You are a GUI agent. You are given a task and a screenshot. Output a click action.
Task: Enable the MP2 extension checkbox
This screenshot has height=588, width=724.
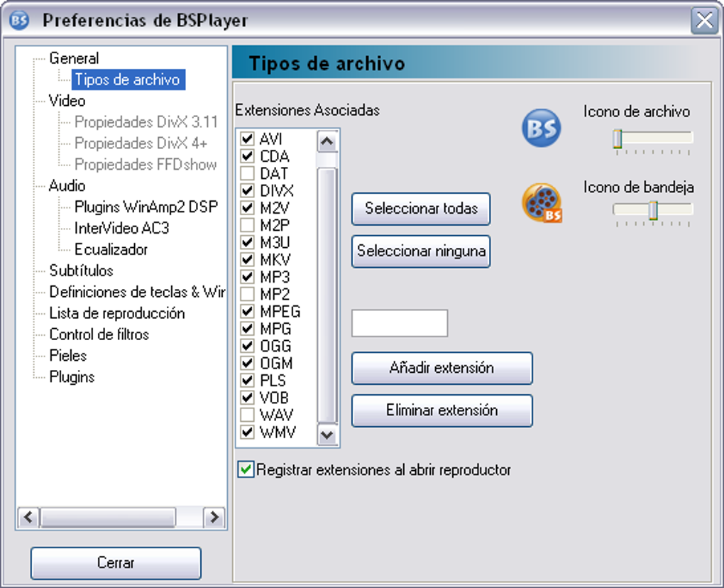(247, 294)
